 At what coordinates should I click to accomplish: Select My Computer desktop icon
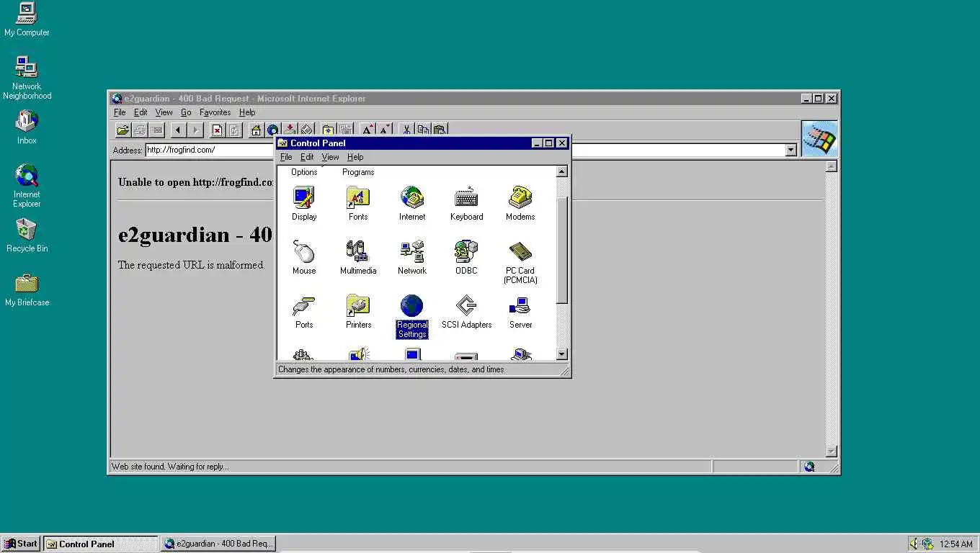pos(27,19)
